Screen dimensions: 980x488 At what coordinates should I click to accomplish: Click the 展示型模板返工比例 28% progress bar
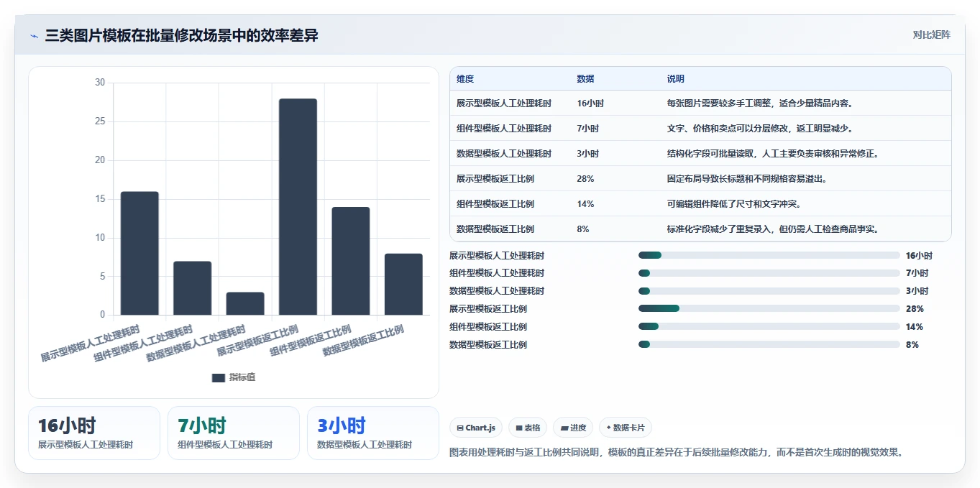tap(769, 308)
